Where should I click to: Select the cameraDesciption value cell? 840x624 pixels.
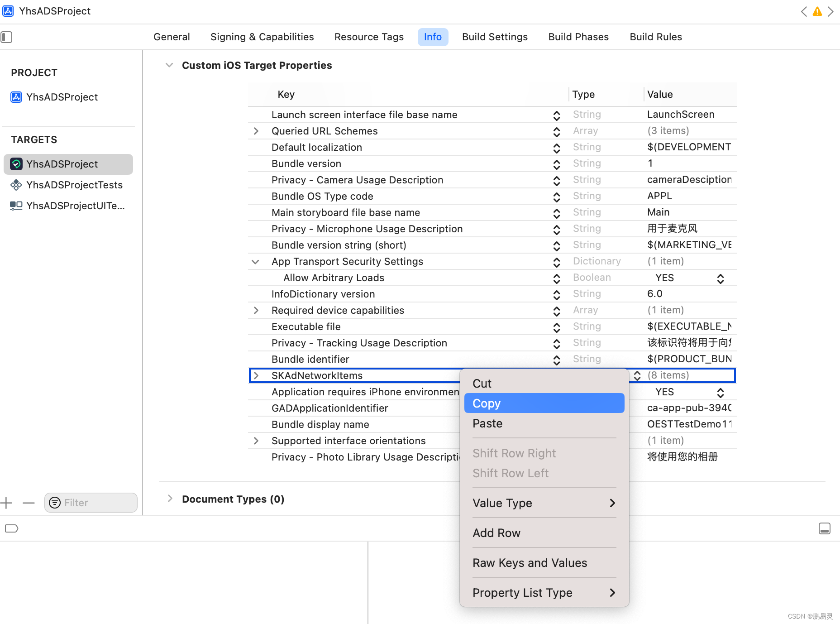[x=689, y=180]
